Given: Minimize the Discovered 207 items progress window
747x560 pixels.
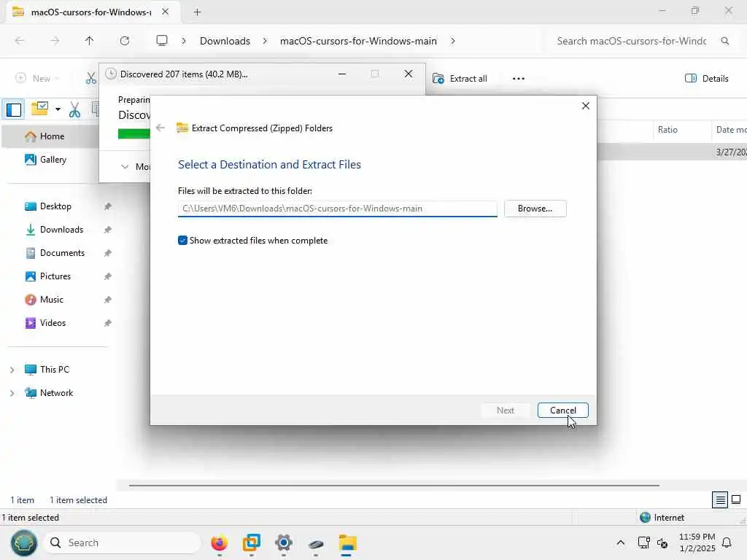Looking at the screenshot, I should tap(342, 74).
